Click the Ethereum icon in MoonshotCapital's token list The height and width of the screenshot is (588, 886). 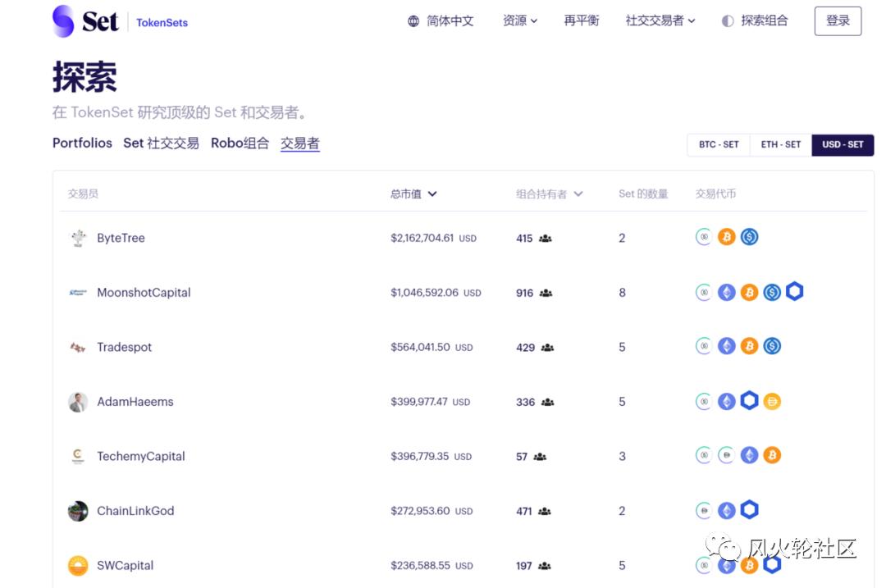(726, 291)
